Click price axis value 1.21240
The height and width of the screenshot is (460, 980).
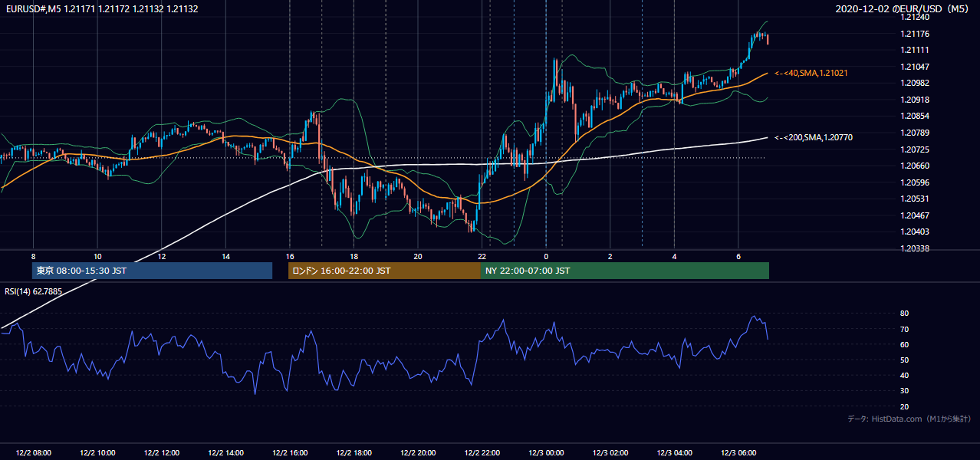915,17
